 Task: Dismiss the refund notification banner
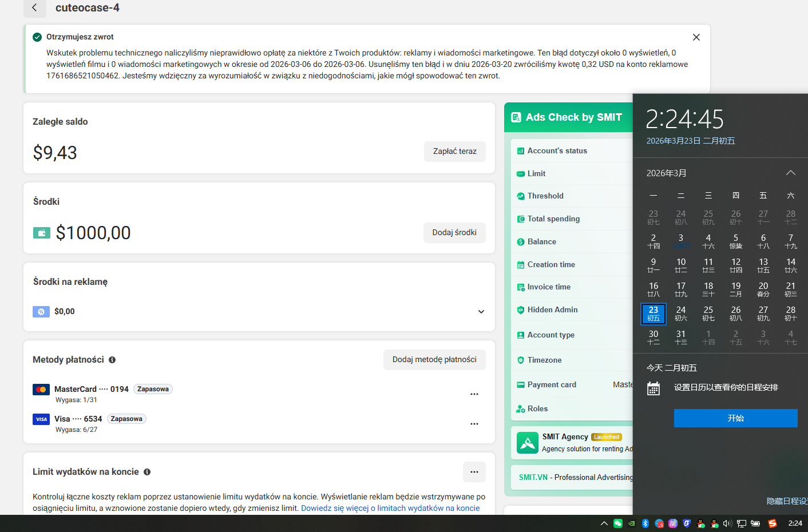click(x=696, y=37)
